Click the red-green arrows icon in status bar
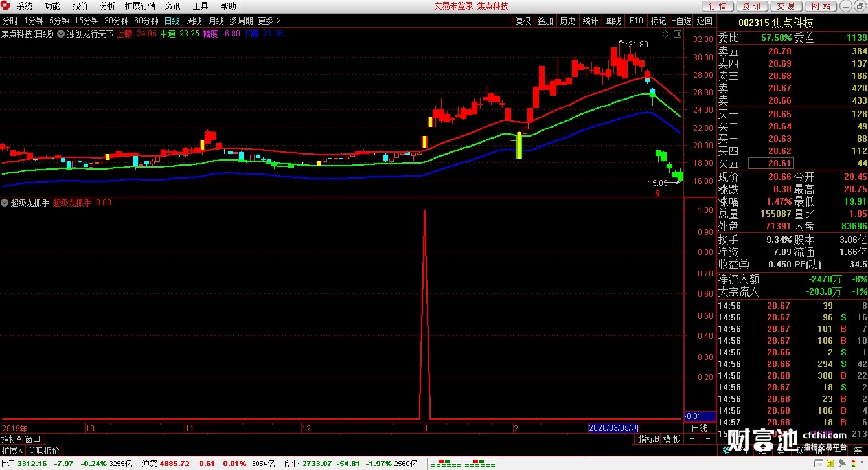Image resolution: width=868 pixels, height=470 pixels. pyautogui.click(x=854, y=464)
